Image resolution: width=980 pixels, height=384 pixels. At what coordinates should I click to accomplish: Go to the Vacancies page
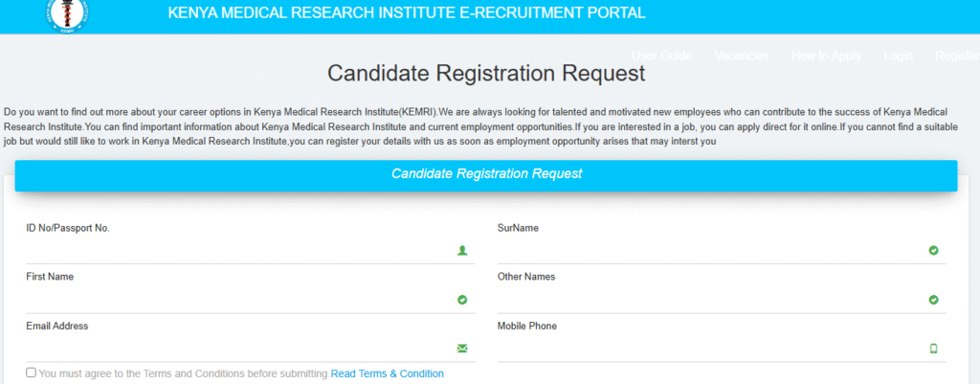tap(742, 56)
